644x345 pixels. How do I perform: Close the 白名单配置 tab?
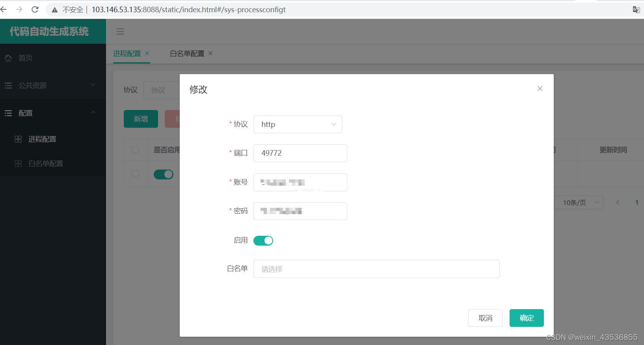(210, 53)
